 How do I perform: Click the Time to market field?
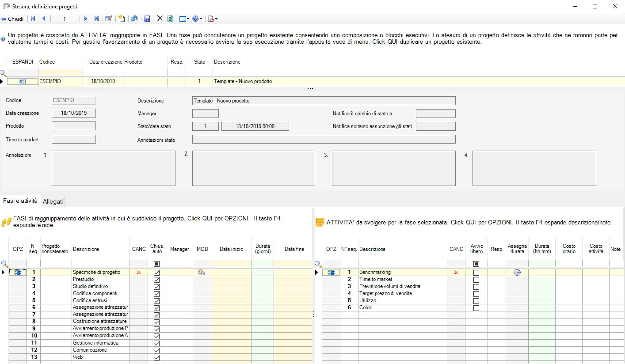(74, 139)
